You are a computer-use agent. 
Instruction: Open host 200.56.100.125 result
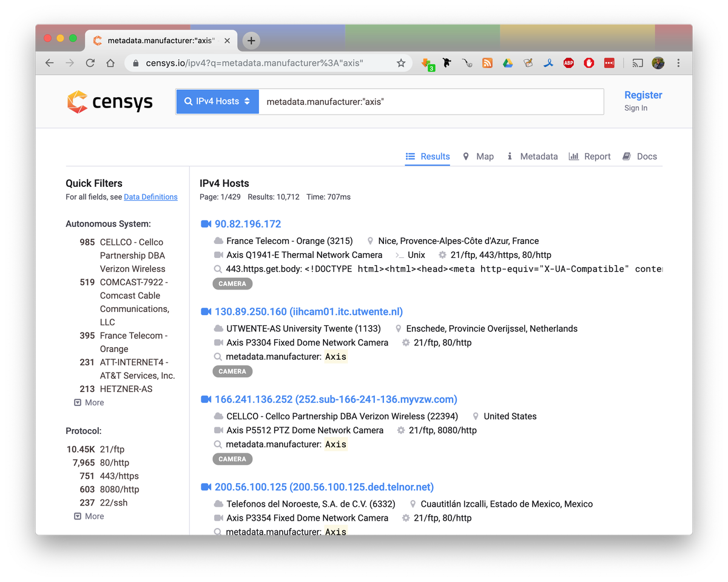pyautogui.click(x=324, y=487)
